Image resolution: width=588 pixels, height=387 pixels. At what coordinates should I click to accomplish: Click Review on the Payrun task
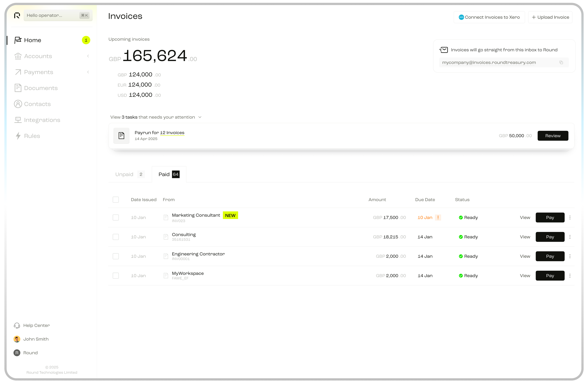(x=553, y=136)
